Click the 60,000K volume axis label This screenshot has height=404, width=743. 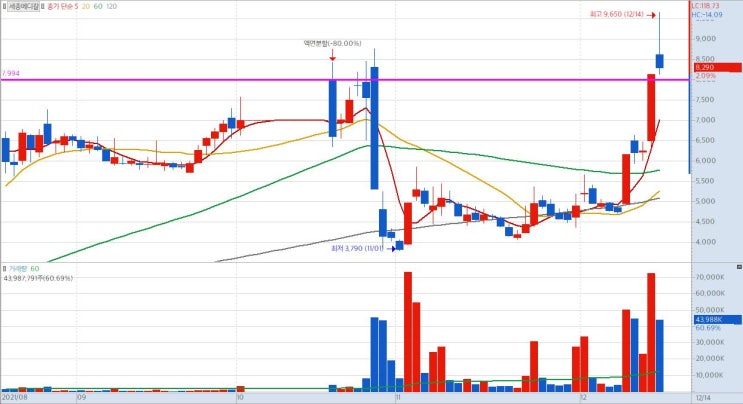click(x=710, y=294)
